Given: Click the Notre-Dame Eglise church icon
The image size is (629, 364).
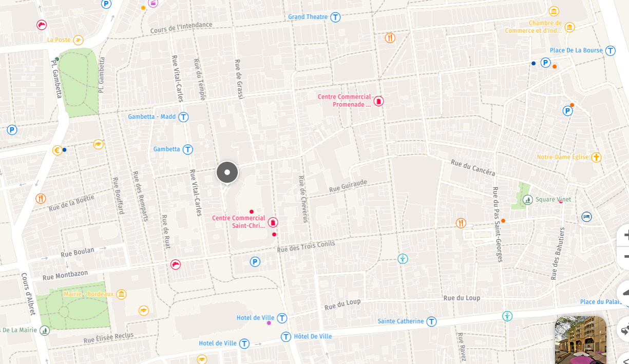Looking at the screenshot, I should click(596, 157).
